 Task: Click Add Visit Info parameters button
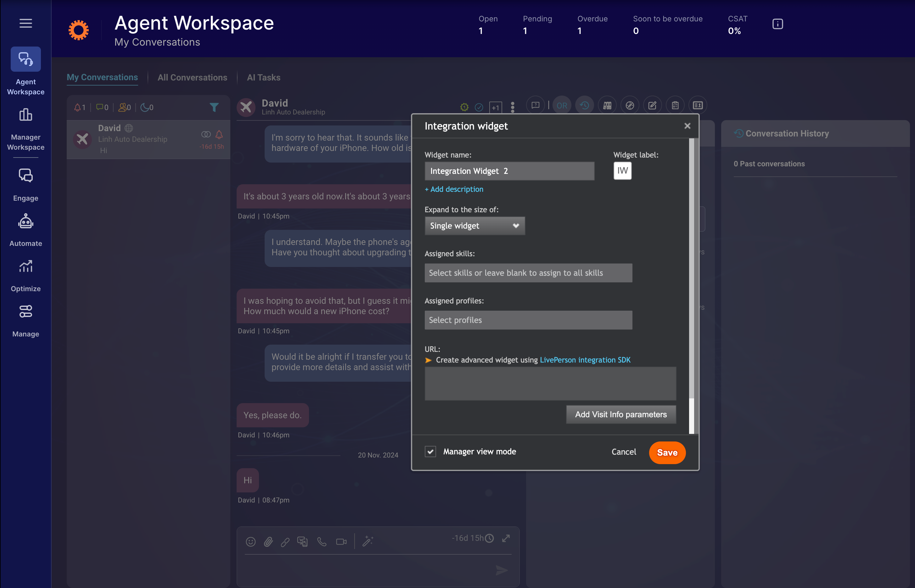[621, 414]
